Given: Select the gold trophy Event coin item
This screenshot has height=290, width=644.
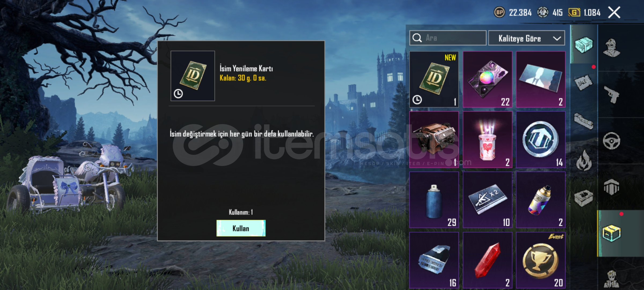Looking at the screenshot, I should (x=541, y=260).
